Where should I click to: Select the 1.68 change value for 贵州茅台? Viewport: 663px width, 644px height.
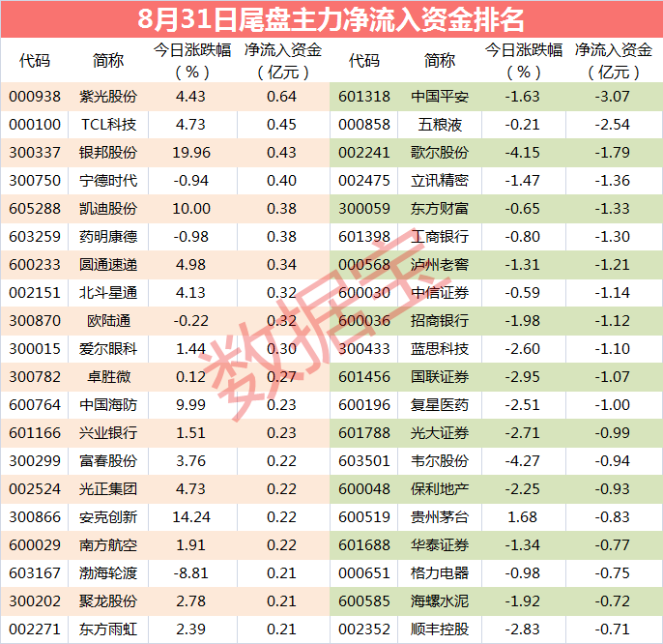[x=522, y=517]
